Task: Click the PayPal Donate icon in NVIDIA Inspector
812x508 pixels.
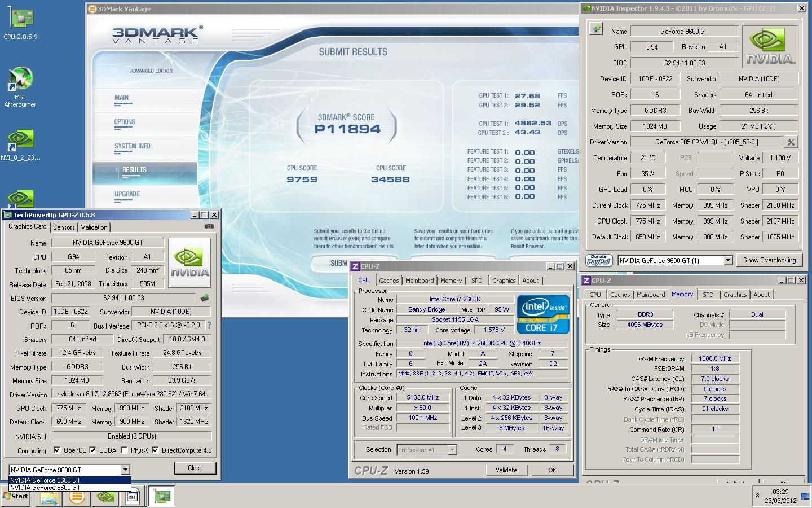Action: (599, 260)
